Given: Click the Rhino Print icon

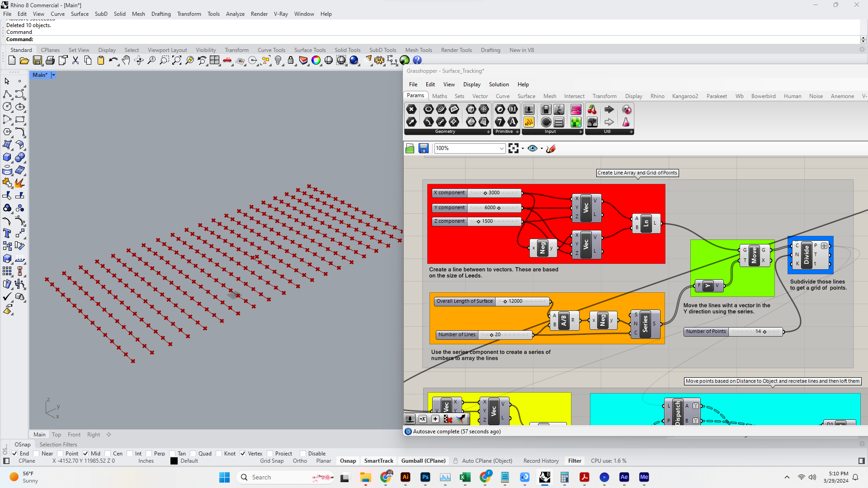Looking at the screenshot, I should [50, 60].
